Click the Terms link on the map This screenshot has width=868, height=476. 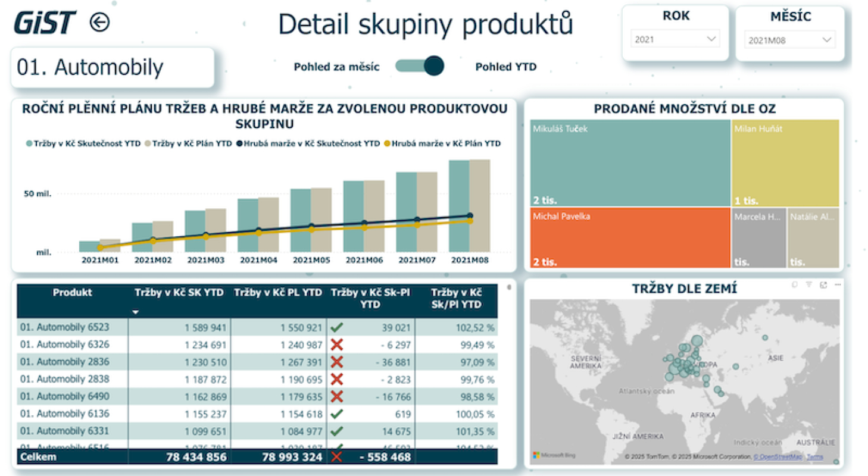815,456
